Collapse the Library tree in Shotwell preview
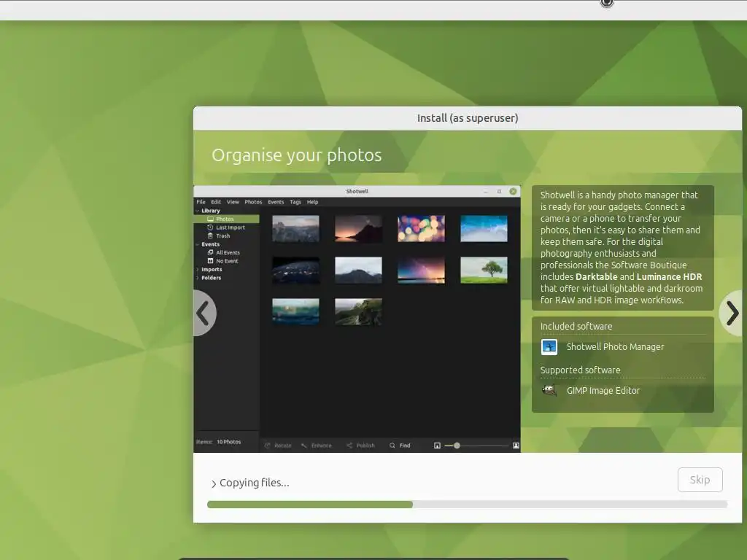The image size is (747, 560). click(x=197, y=211)
